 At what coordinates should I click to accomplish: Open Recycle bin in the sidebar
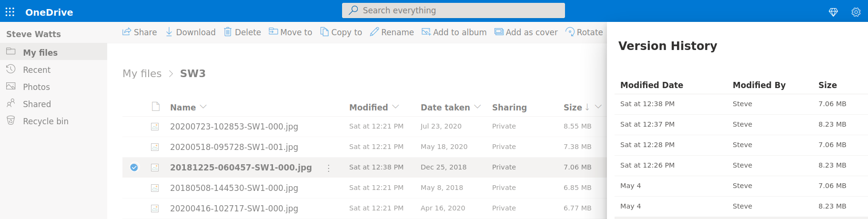[45, 121]
